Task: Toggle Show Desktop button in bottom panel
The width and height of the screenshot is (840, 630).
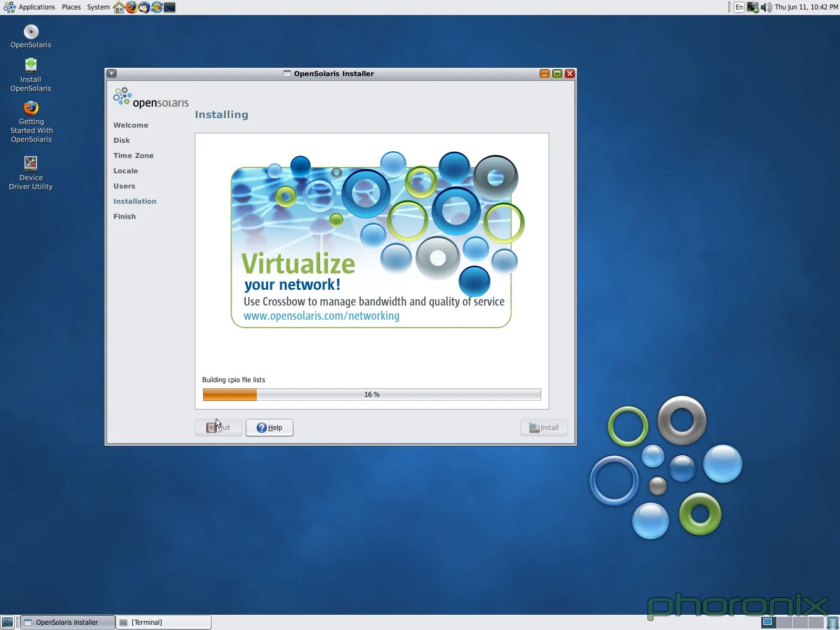Action: click(7, 622)
